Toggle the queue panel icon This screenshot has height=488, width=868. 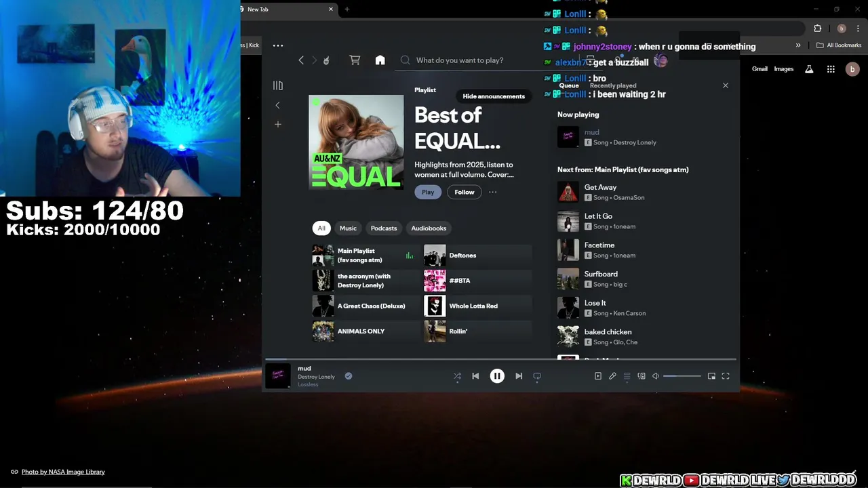click(627, 376)
